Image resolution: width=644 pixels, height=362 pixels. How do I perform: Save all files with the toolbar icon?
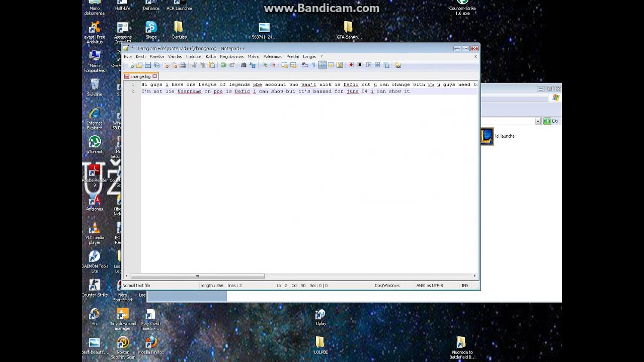pyautogui.click(x=156, y=65)
